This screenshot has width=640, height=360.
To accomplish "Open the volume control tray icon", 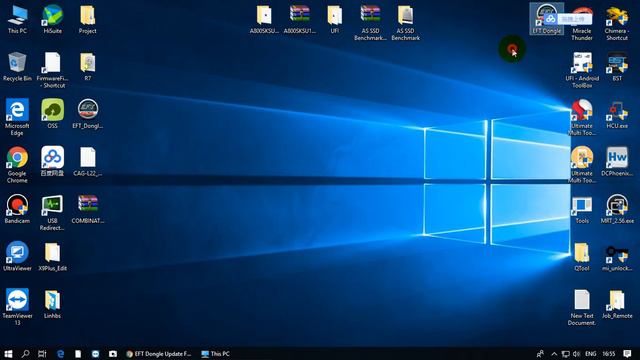I will coord(576,354).
